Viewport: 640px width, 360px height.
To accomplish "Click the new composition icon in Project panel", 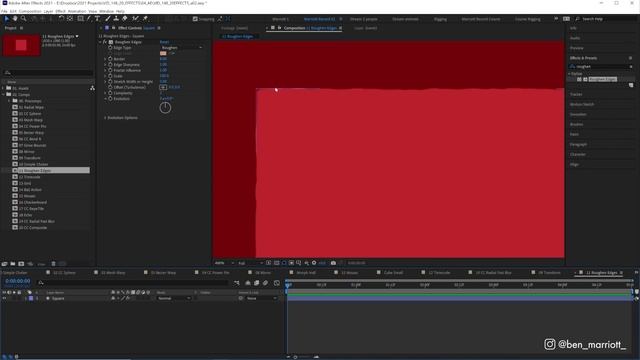I will click(x=21, y=264).
